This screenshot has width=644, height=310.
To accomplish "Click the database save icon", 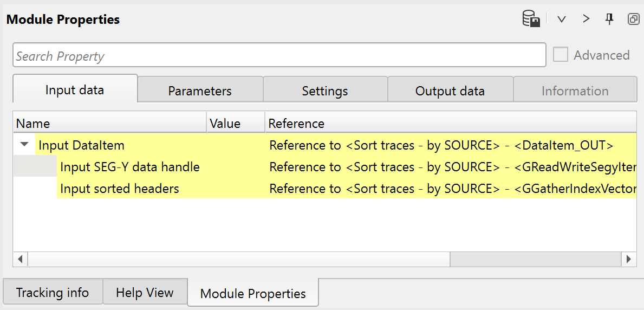I will coord(531,19).
